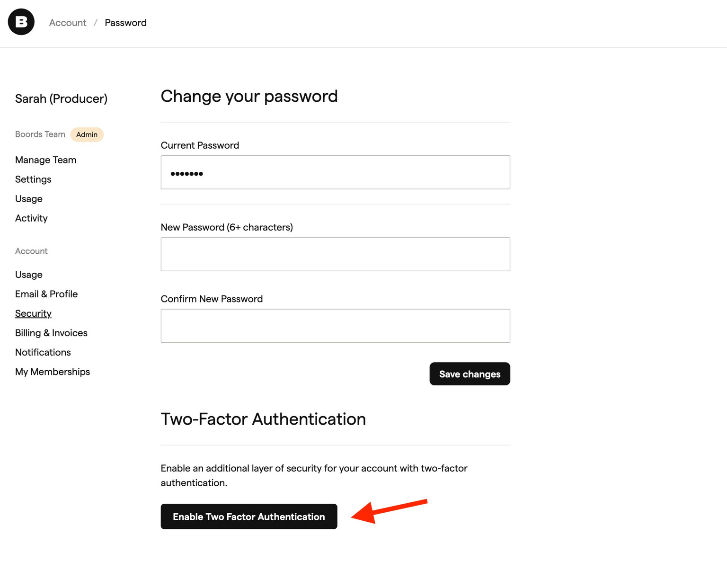Image resolution: width=727 pixels, height=588 pixels.
Task: Open the Manage Team page
Action: point(45,160)
